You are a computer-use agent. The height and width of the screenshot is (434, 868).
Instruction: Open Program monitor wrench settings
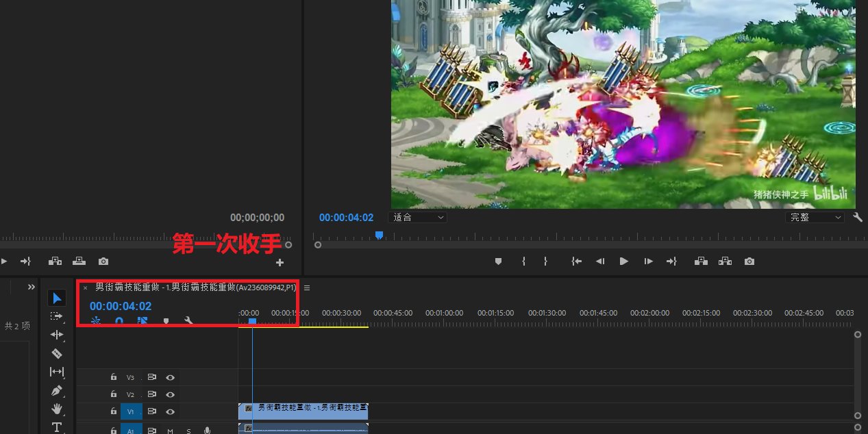point(858,217)
